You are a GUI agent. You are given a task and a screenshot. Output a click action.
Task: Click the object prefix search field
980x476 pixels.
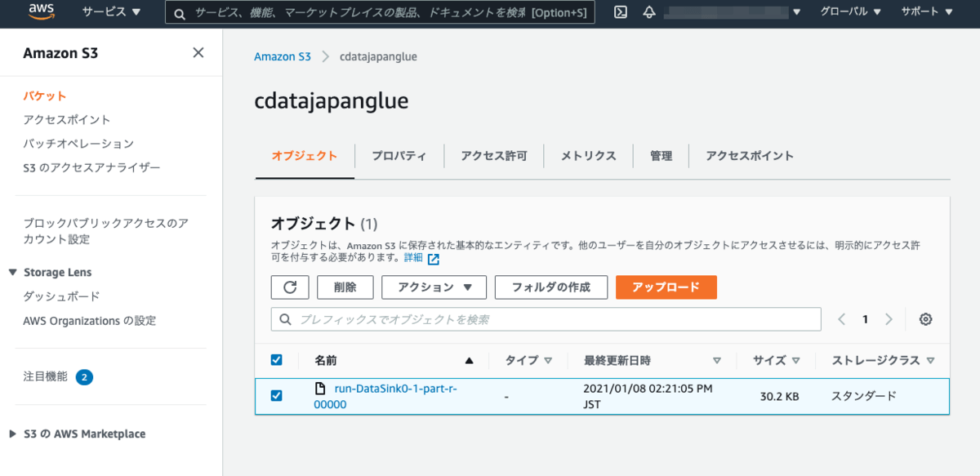[546, 319]
